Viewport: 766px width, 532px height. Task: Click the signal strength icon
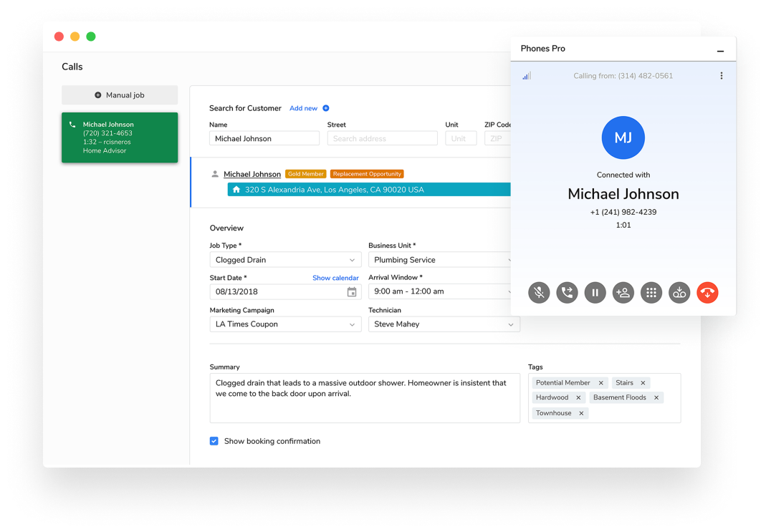coord(527,76)
